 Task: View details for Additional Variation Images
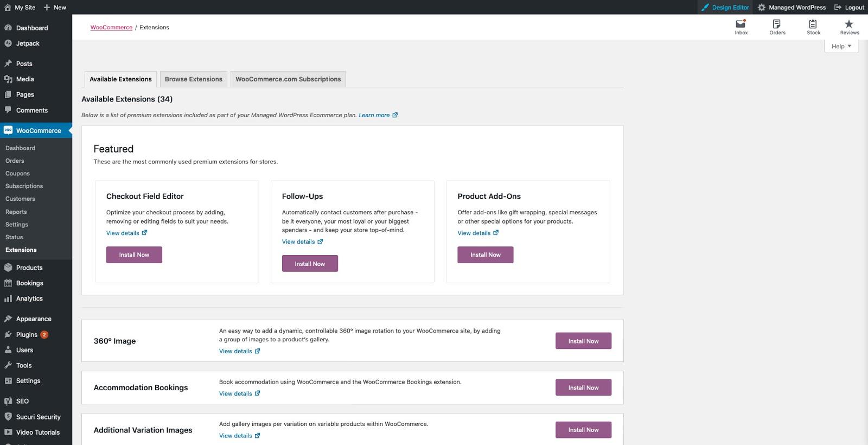tap(239, 436)
